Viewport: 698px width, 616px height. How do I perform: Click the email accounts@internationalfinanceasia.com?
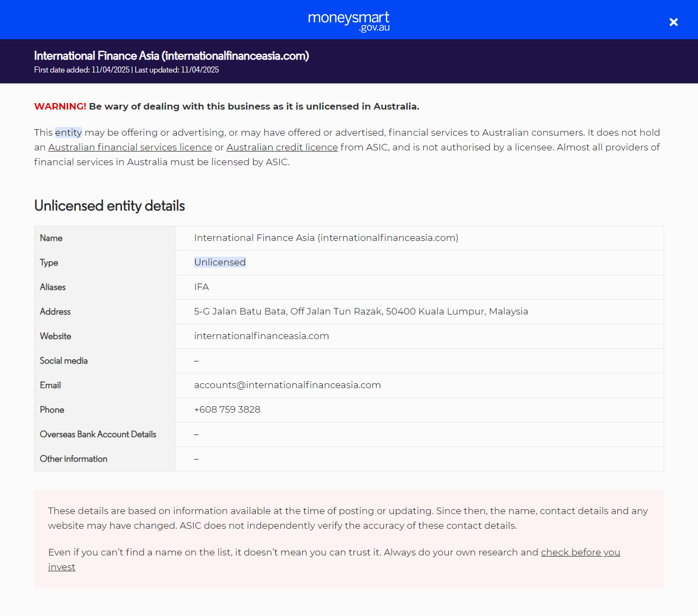coord(287,385)
